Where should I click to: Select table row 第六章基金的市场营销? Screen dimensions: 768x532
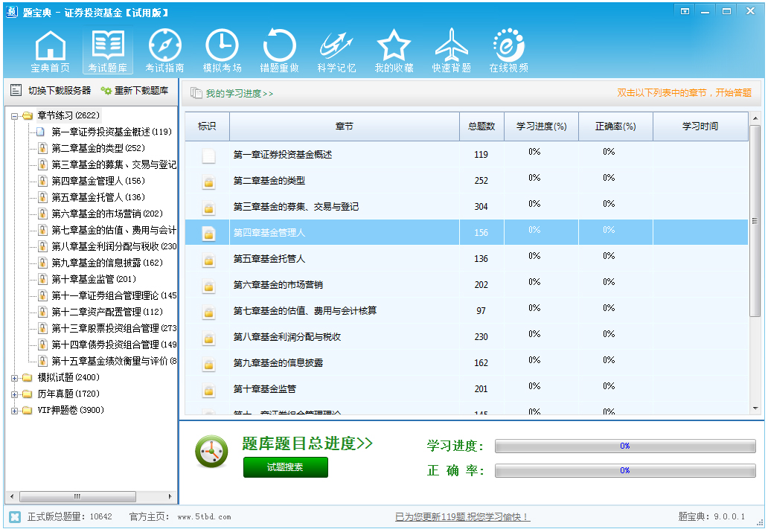tap(467, 284)
